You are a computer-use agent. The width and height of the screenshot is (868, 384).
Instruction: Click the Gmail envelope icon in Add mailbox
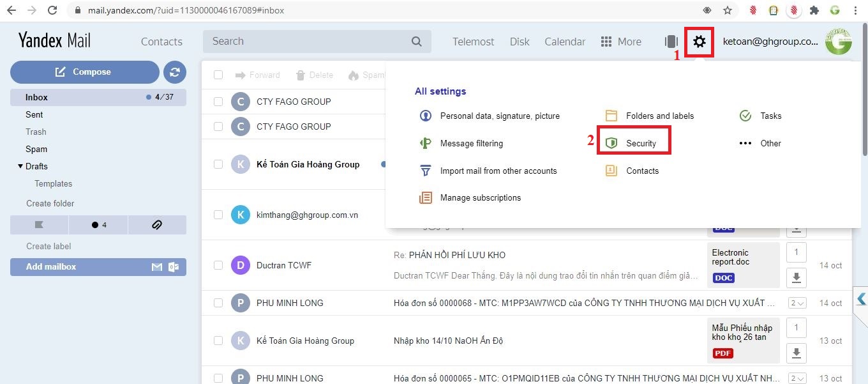pos(157,267)
